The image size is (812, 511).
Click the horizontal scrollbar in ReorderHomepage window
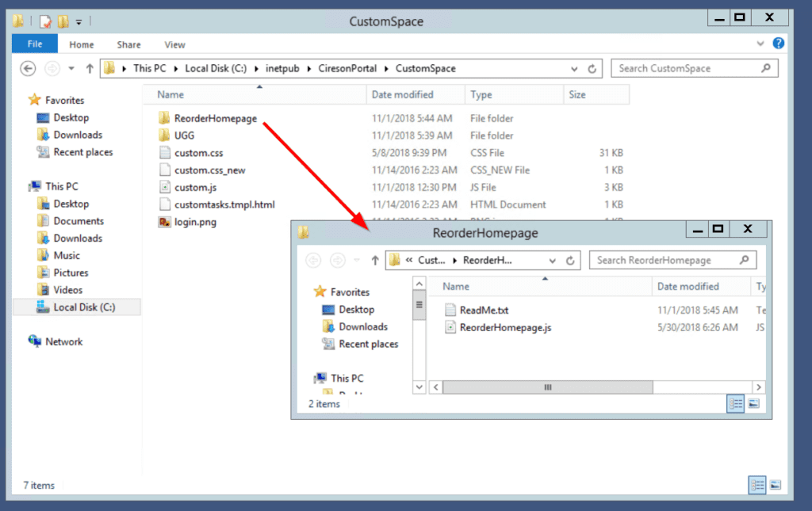pos(547,387)
